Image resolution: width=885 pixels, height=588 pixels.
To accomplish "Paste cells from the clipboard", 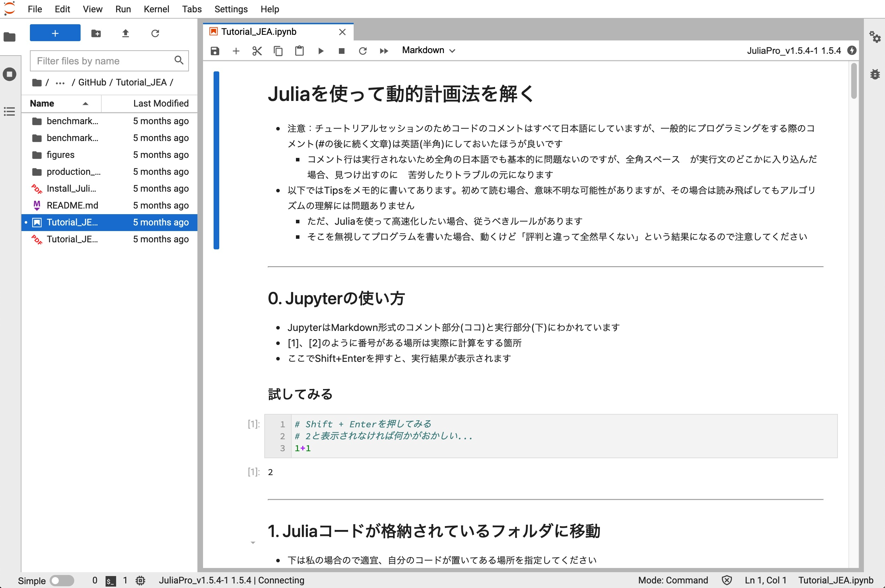I will tap(299, 51).
